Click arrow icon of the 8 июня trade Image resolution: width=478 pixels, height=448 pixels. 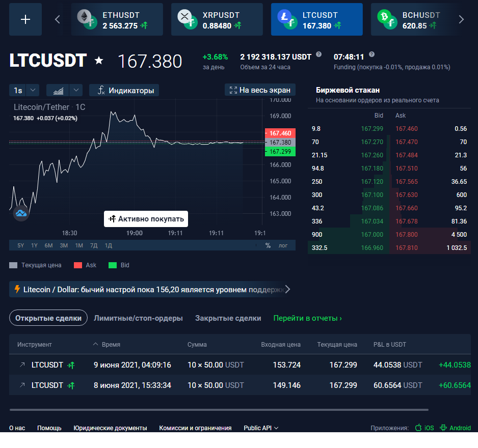(x=22, y=385)
